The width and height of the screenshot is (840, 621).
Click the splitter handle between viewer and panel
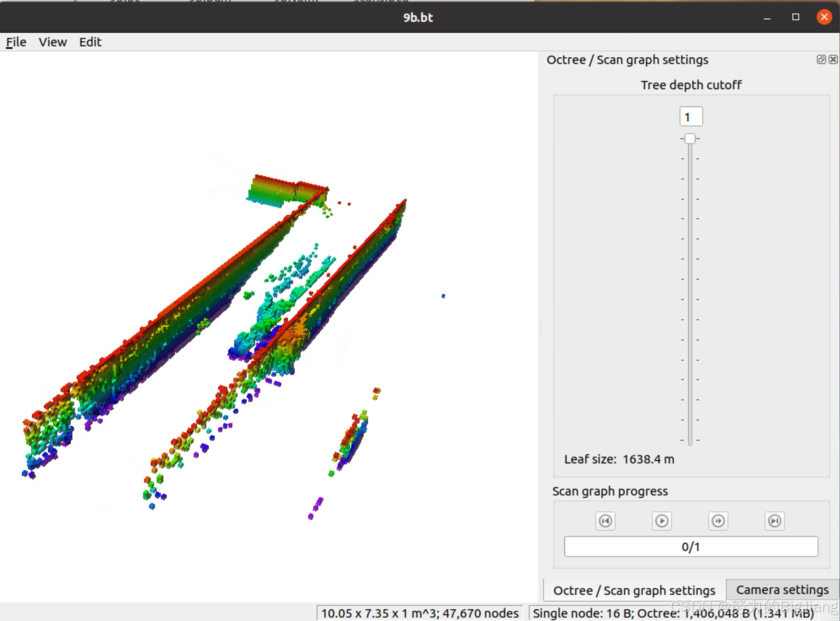541,327
